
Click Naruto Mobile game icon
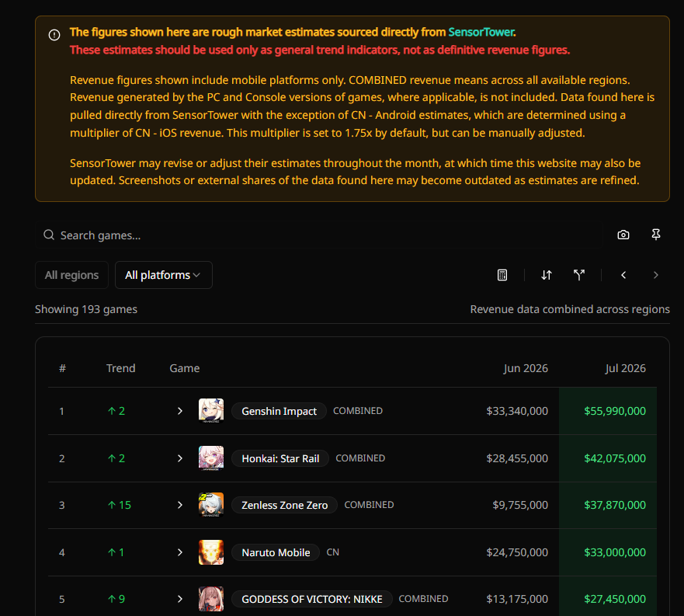coord(211,552)
